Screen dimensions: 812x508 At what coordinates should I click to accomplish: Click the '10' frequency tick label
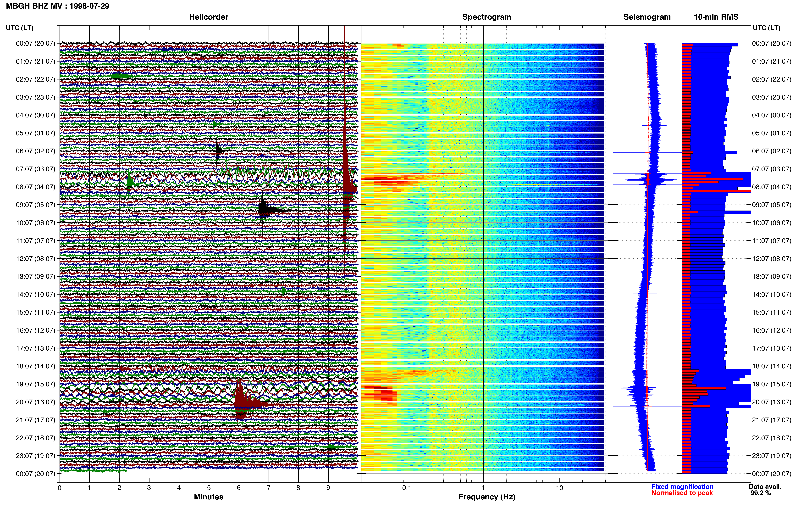(x=559, y=488)
